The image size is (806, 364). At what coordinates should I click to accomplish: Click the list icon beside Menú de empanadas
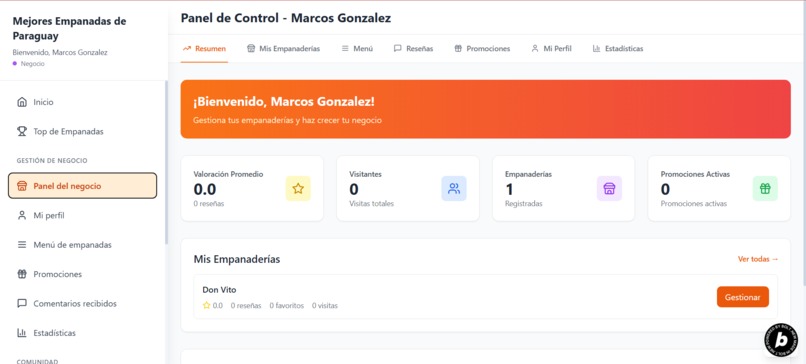[22, 245]
